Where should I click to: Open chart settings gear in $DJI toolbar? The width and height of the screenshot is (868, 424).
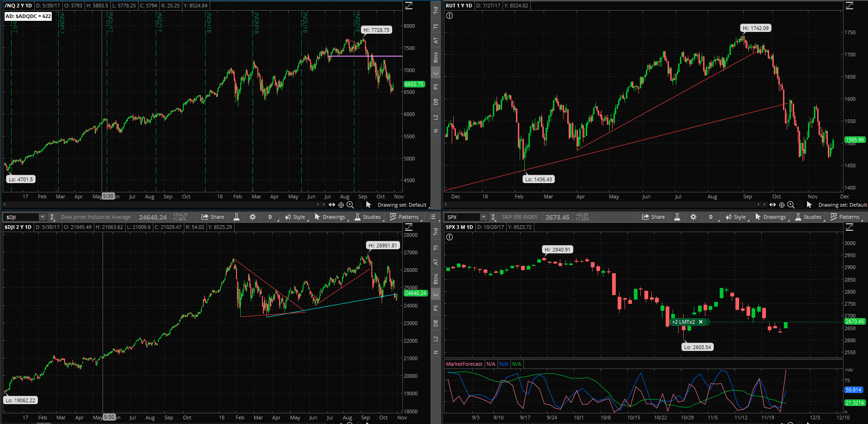point(253,217)
